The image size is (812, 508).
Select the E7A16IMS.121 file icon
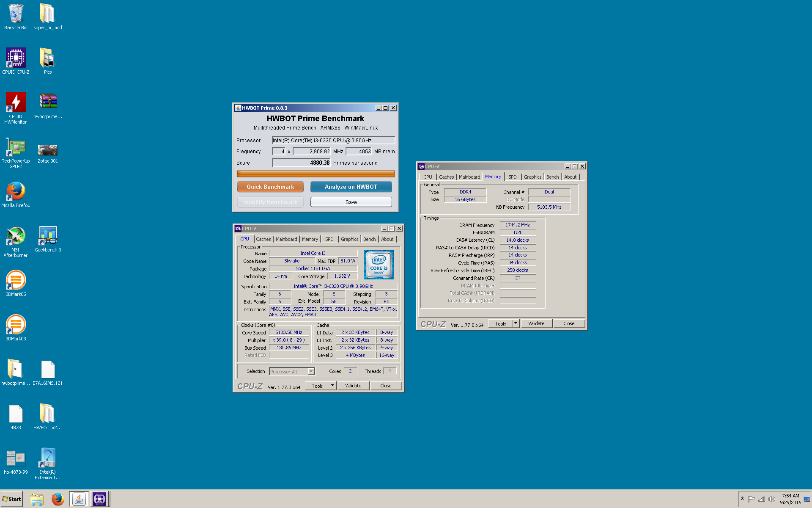(x=47, y=373)
